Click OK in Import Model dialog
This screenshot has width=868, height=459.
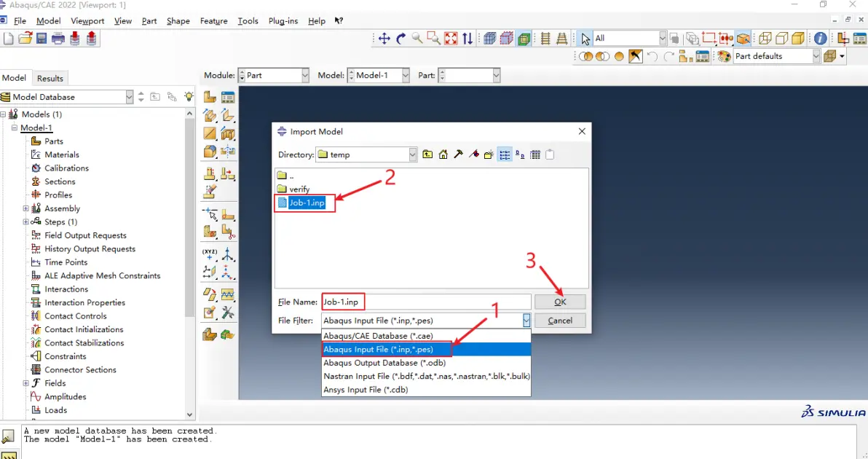560,302
